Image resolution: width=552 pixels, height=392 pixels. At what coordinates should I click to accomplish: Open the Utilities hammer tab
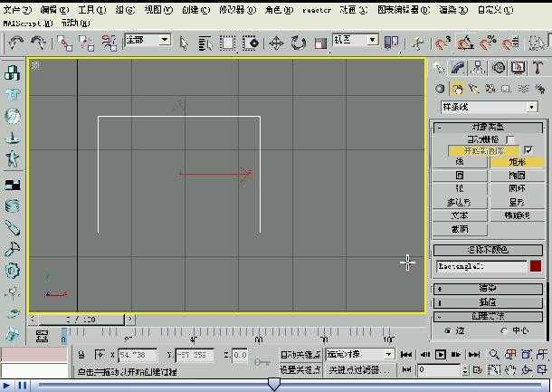[x=538, y=67]
